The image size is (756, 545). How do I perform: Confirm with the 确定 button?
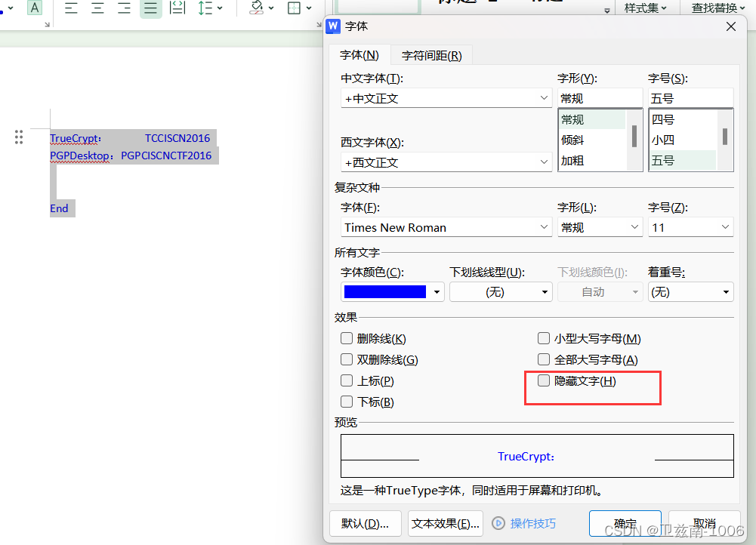point(625,523)
